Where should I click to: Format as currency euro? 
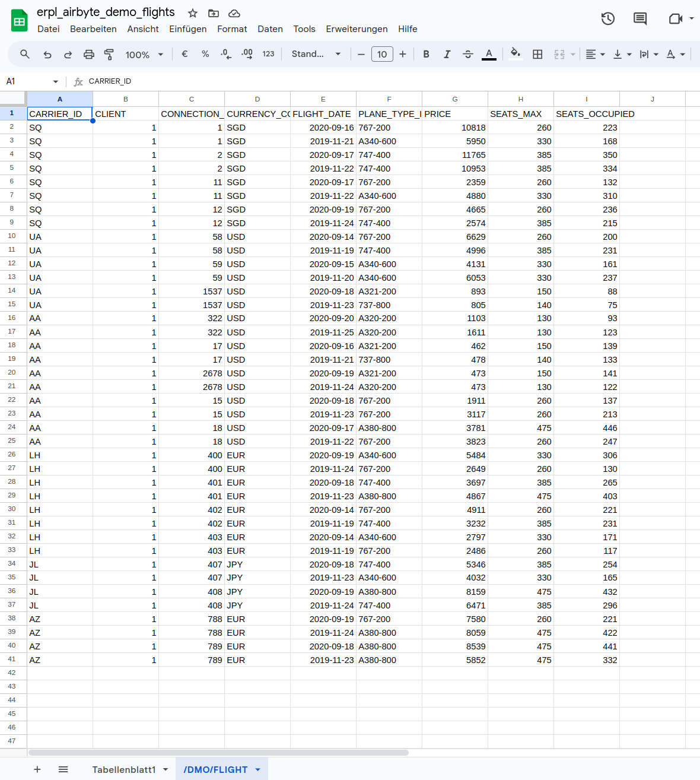(x=184, y=54)
